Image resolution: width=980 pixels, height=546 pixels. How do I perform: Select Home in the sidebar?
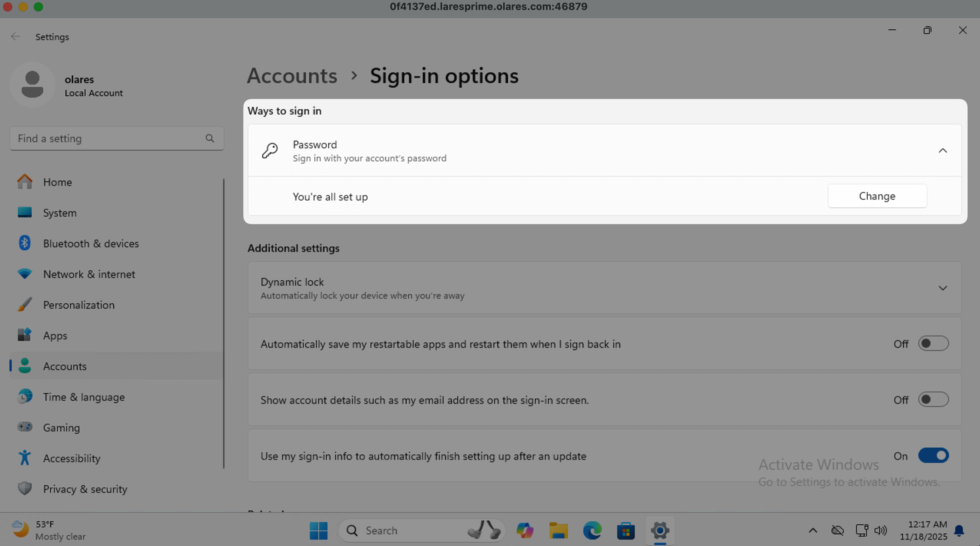[57, 182]
